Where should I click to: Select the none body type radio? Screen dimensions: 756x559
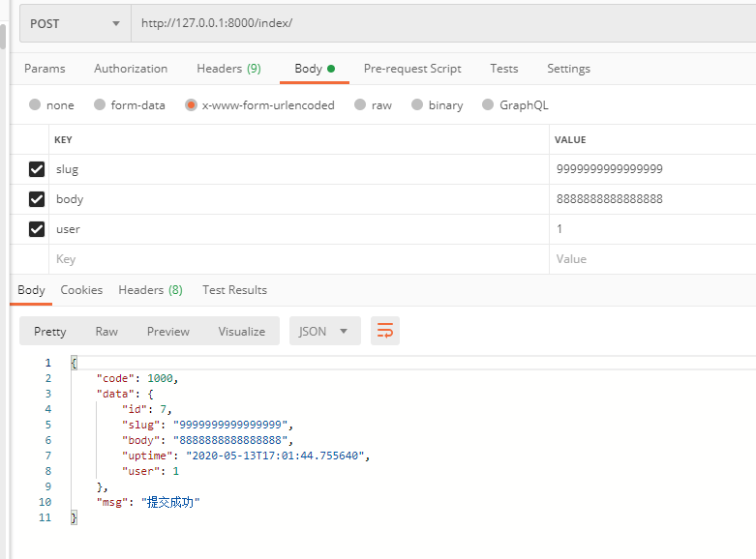tap(36, 105)
